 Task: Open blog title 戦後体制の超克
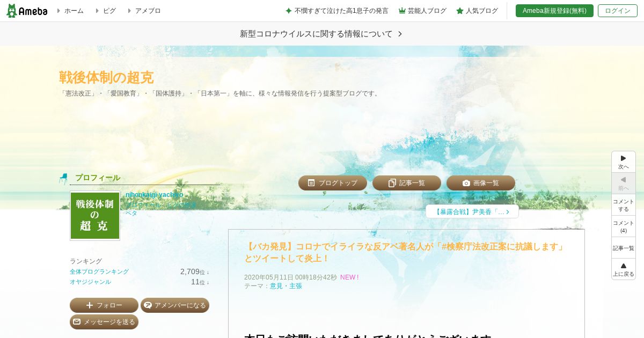click(x=106, y=77)
